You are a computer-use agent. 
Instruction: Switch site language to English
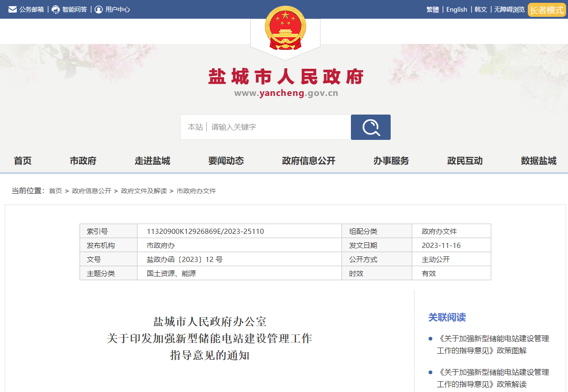tap(457, 9)
